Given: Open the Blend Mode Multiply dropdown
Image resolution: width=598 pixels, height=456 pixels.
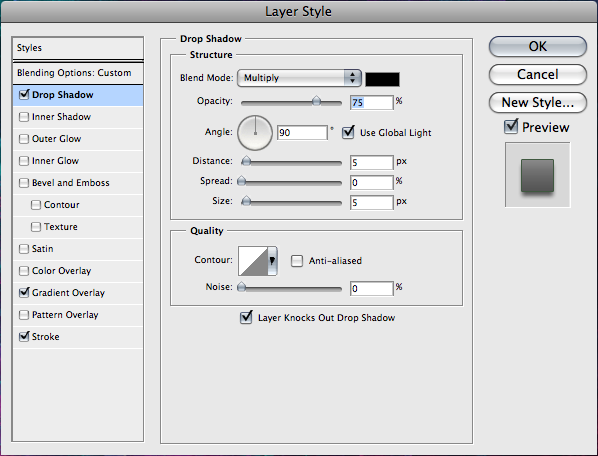Looking at the screenshot, I should tap(299, 78).
